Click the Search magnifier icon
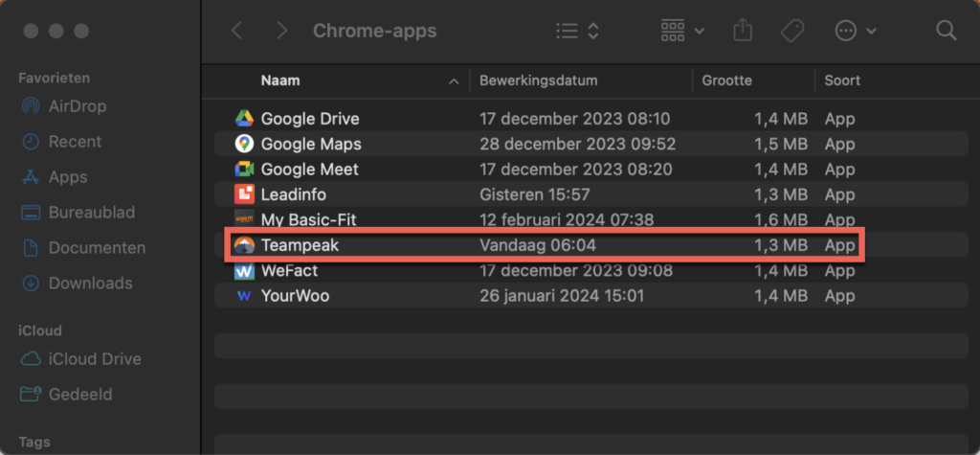The image size is (980, 455). tap(946, 30)
